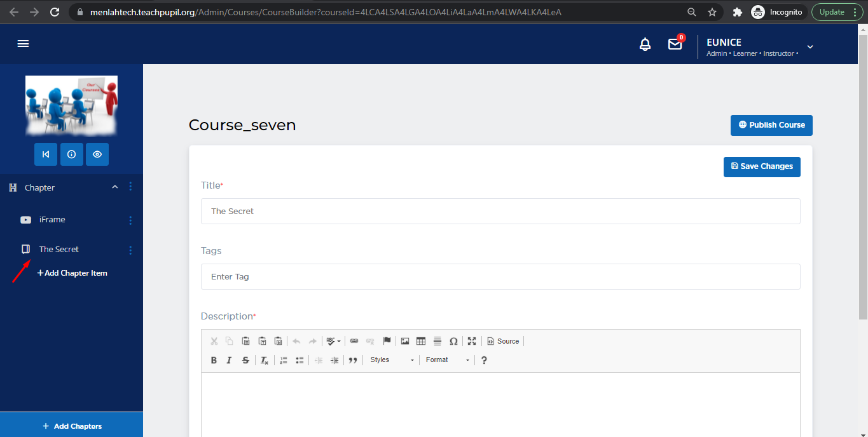Open options menu for The Secret item
868x437 pixels.
pos(131,250)
